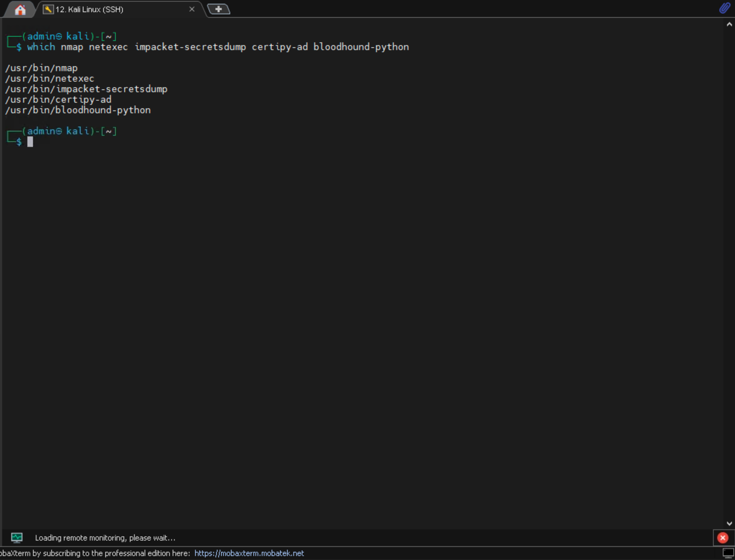The height and width of the screenshot is (560, 735).
Task: Click the /usr/bin/bloodhound-python output line
Action: click(78, 110)
